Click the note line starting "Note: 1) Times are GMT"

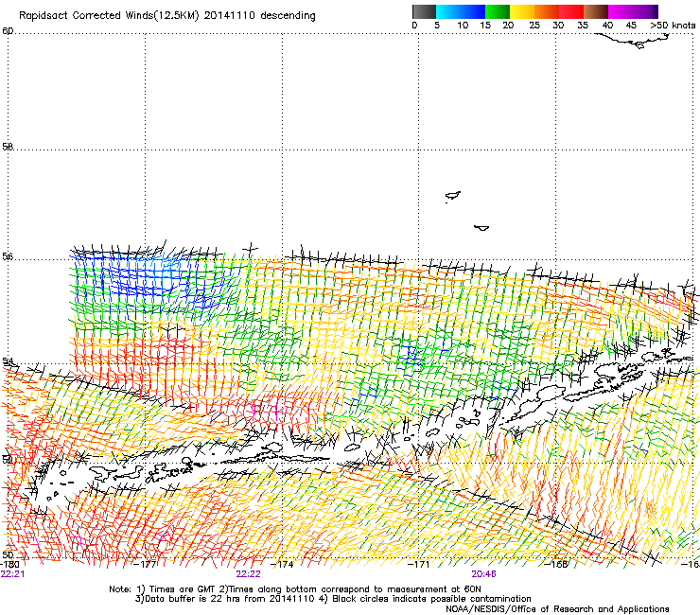coord(295,589)
